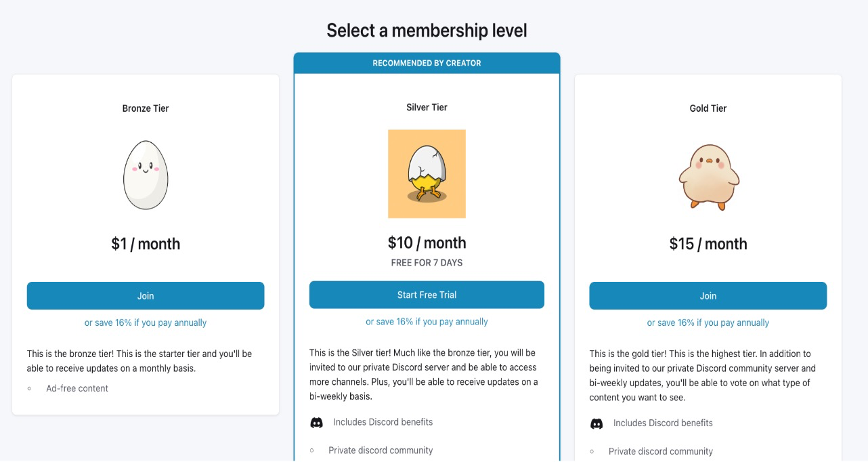This screenshot has width=868, height=462.
Task: Click the $15 / month price text
Action: pos(708,243)
